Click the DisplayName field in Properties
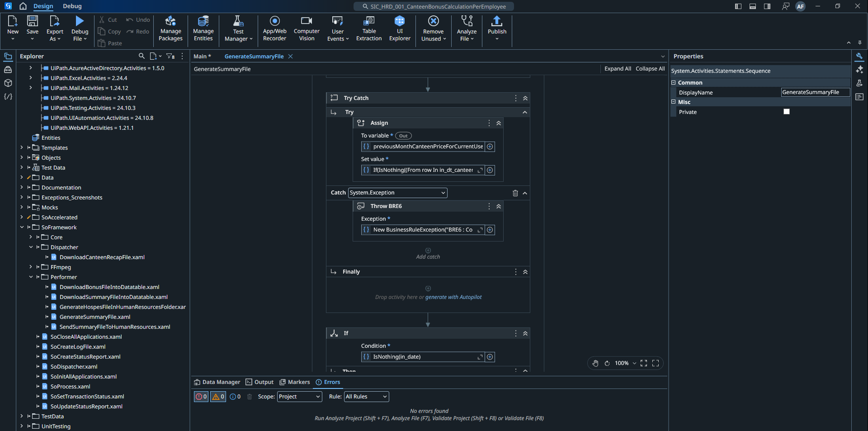868x431 pixels. (x=815, y=92)
